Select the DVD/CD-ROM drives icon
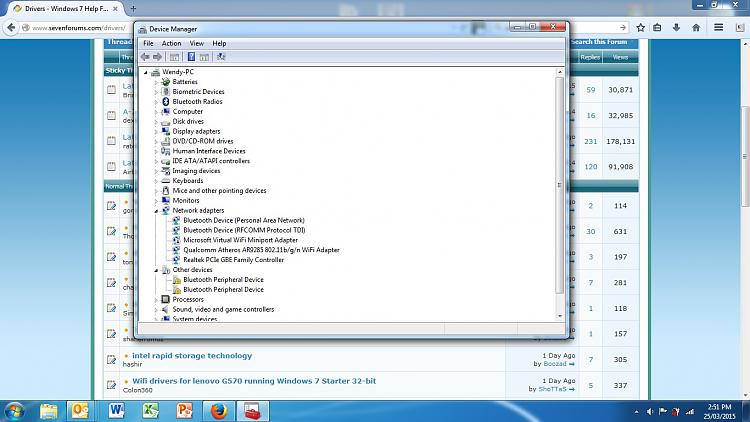 point(165,141)
